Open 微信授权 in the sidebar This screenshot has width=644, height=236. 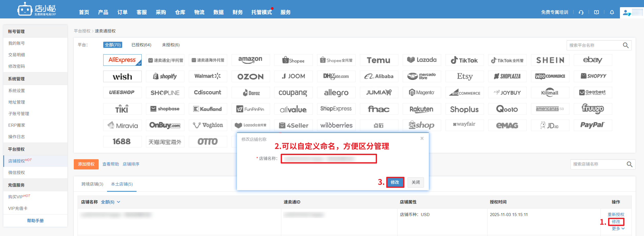[17, 173]
